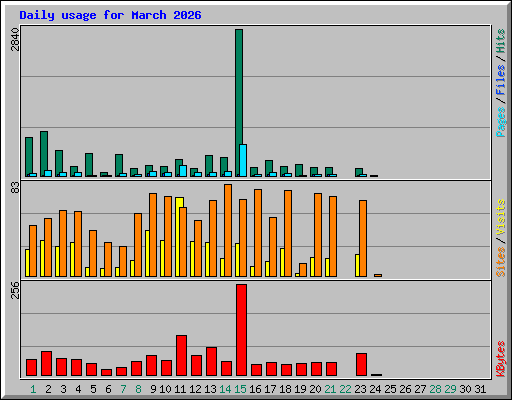Click day label '24' on x-axis

click(x=375, y=389)
